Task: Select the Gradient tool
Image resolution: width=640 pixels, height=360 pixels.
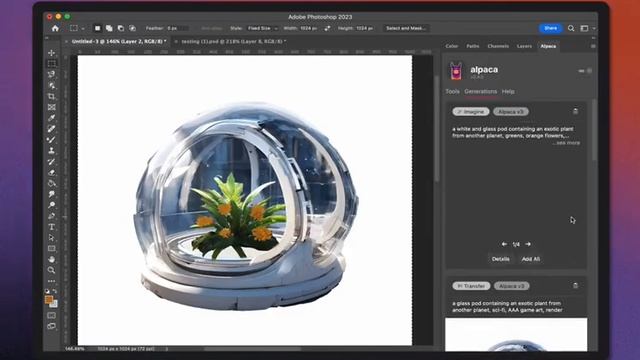Action: (51, 183)
